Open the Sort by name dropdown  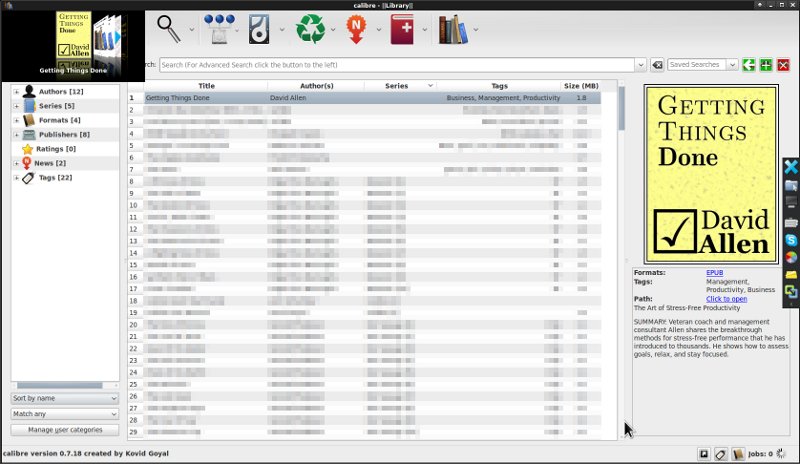[x=64, y=398]
